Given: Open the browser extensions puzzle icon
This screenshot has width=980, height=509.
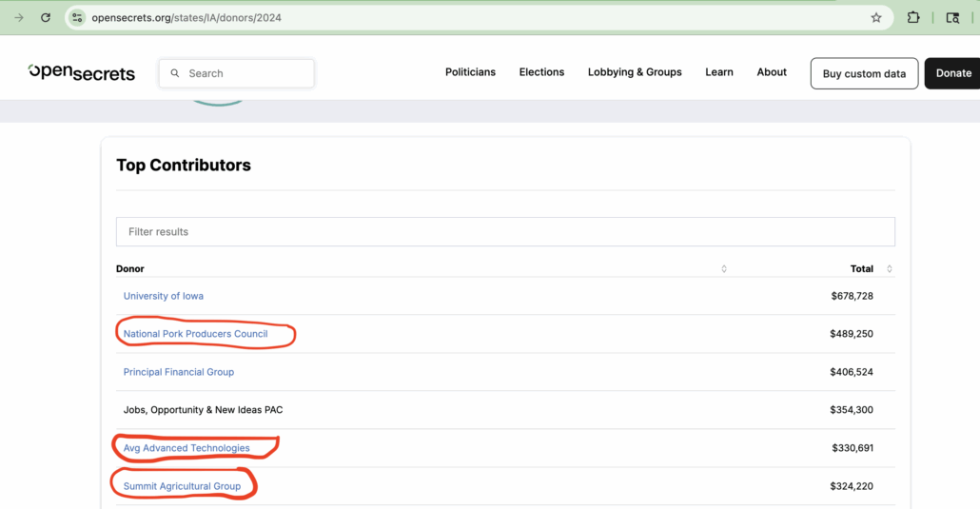Looking at the screenshot, I should 913,17.
